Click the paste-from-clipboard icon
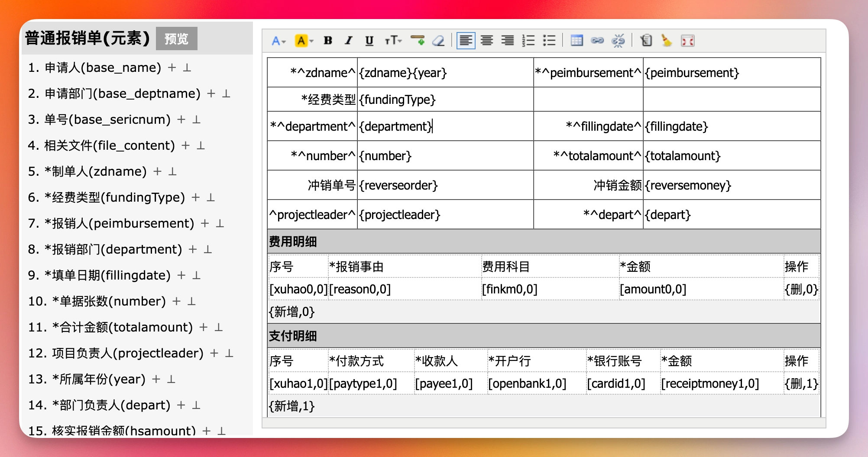 pos(646,41)
